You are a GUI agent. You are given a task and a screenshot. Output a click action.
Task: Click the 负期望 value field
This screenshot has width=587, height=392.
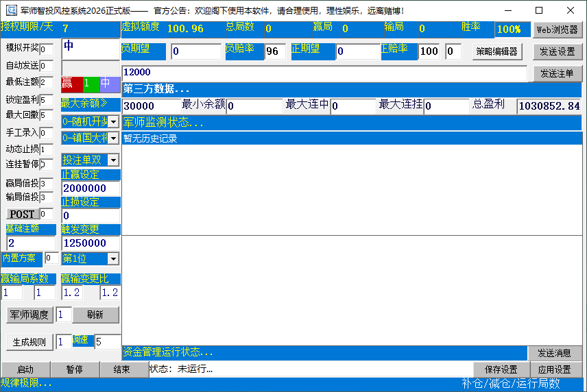pos(196,51)
